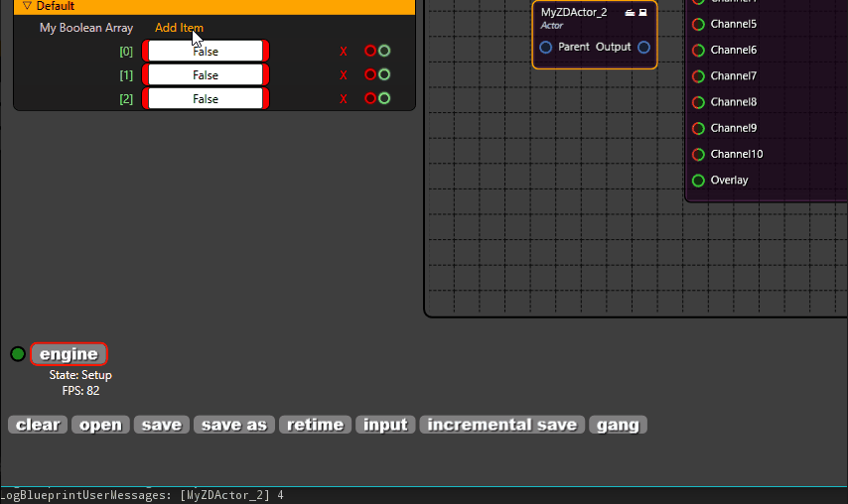
Task: Click the Channel10 input pin
Action: (x=698, y=154)
